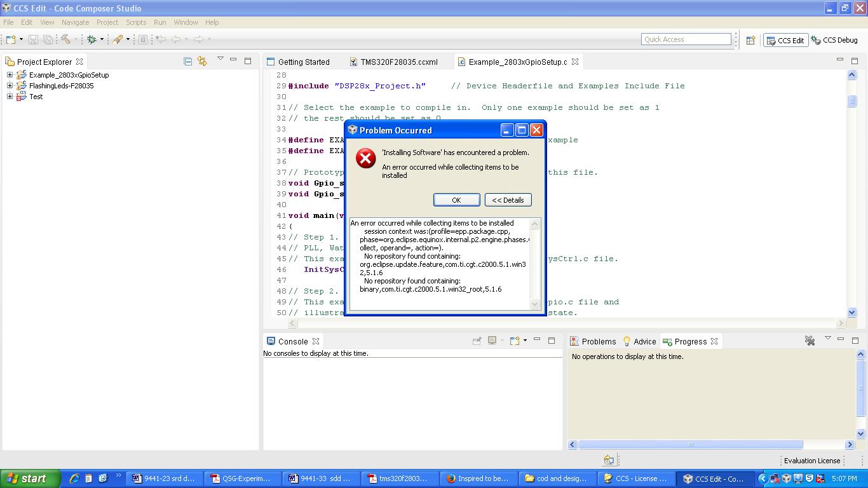Click the Open Perspective icon

click(750, 40)
